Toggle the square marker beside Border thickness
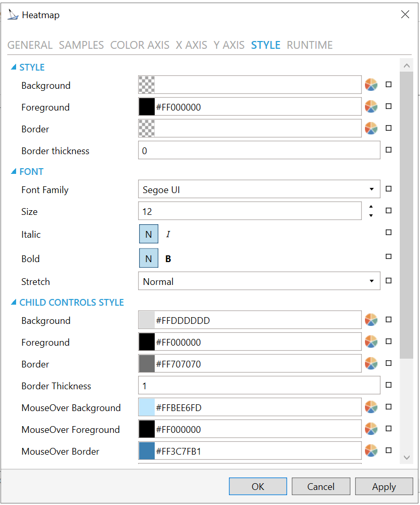The height and width of the screenshot is (505, 420). [389, 150]
